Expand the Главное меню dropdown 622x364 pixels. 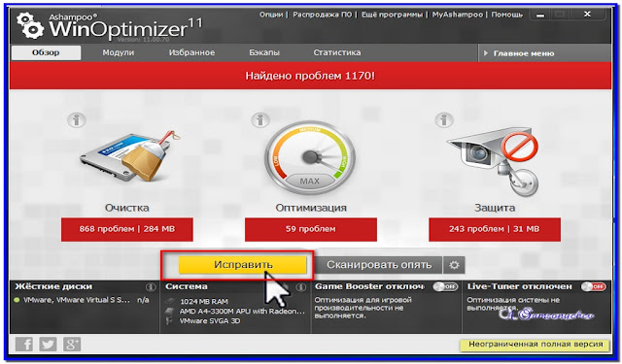coord(544,53)
